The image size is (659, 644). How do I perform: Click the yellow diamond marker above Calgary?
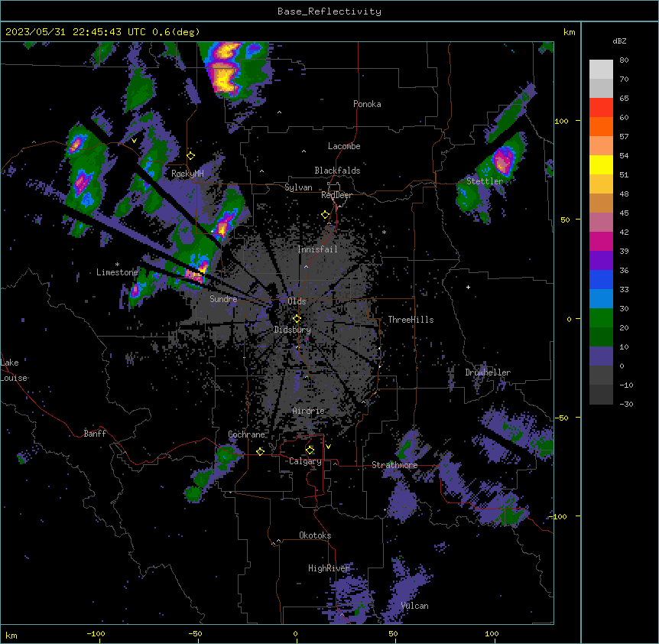pyautogui.click(x=310, y=450)
